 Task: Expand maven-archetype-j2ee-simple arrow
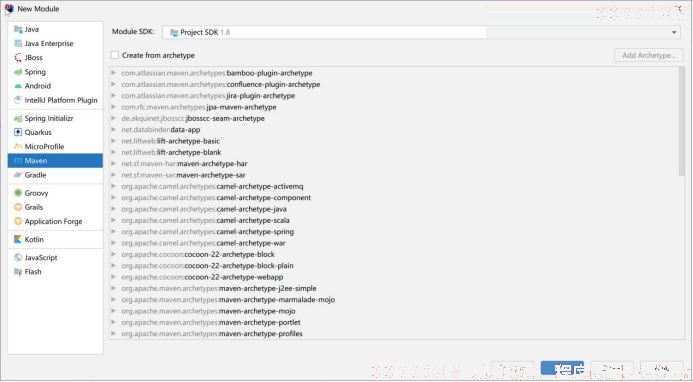pyautogui.click(x=114, y=288)
